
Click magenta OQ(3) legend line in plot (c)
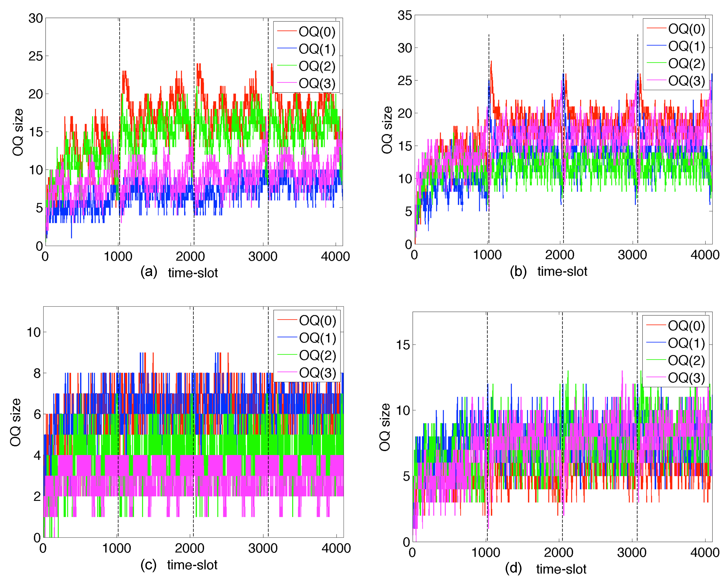[x=287, y=372]
